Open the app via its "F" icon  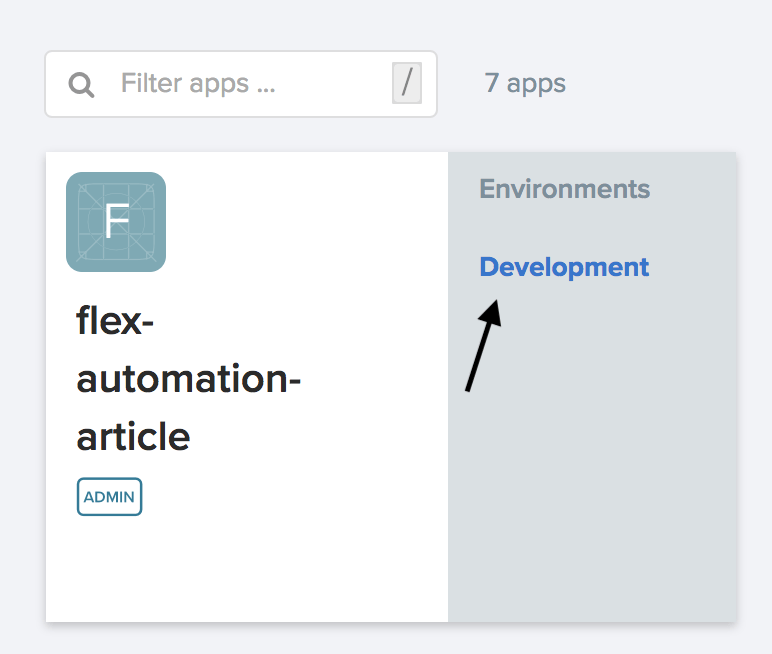point(116,222)
